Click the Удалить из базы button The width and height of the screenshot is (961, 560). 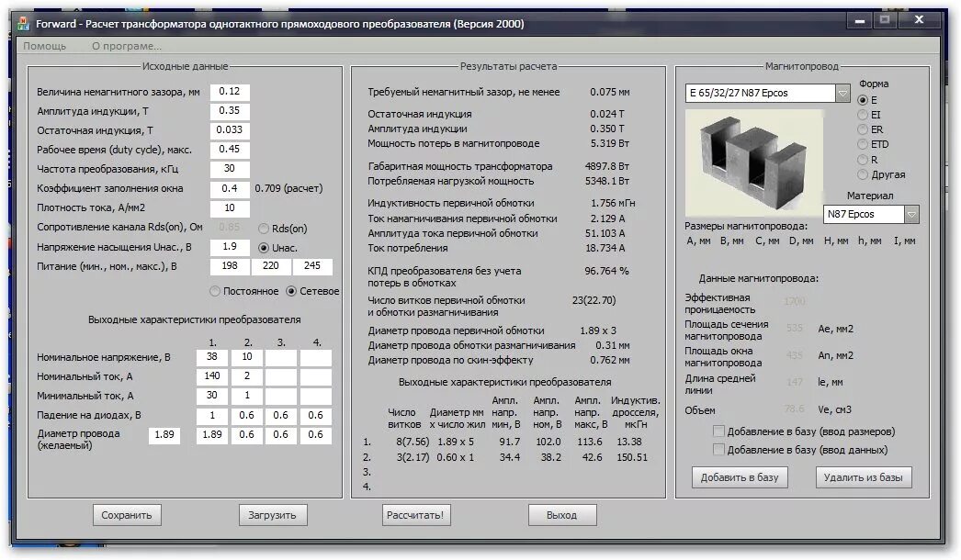[x=864, y=477]
